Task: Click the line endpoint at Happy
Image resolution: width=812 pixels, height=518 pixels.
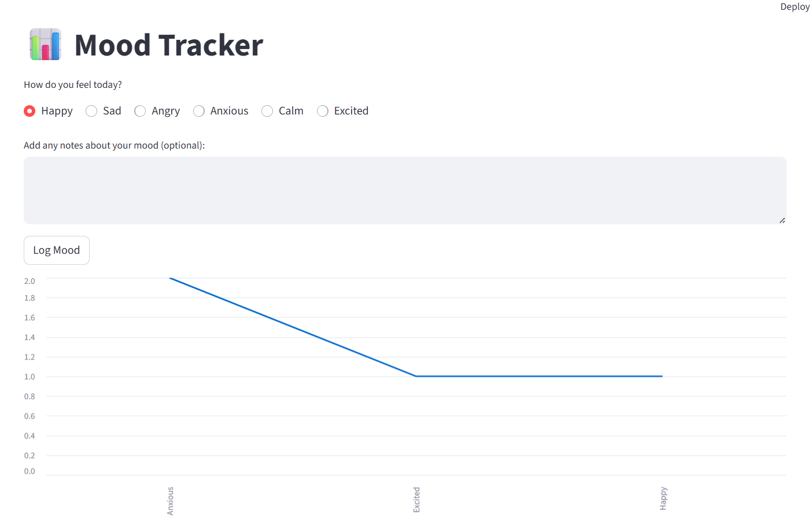Action: (x=662, y=376)
